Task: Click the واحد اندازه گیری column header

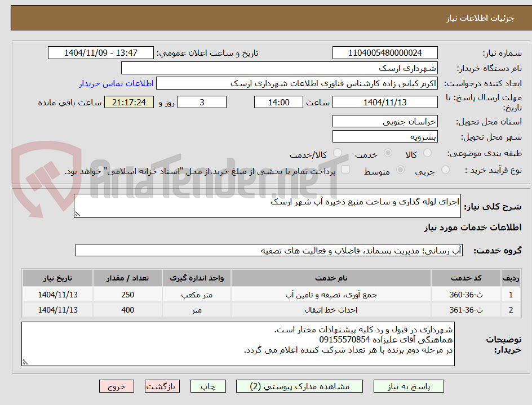Action: [x=197, y=278]
